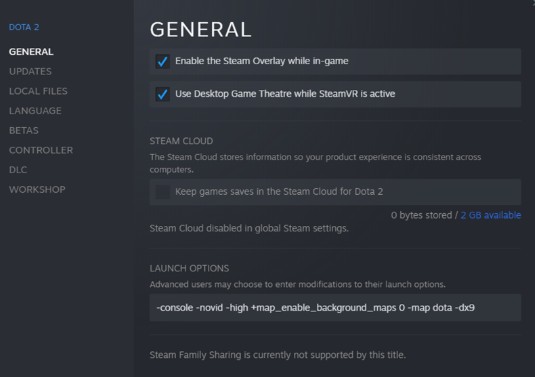Open the Workshop tab
The width and height of the screenshot is (535, 377).
point(37,189)
